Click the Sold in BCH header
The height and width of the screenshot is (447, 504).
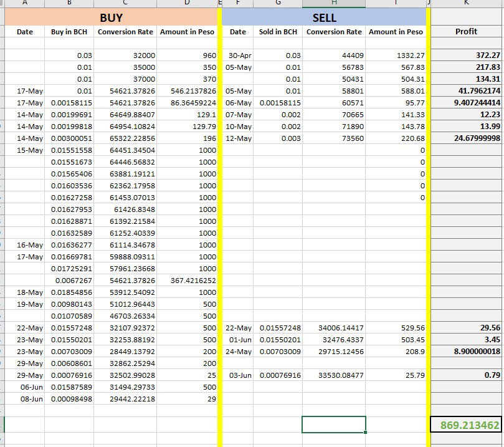278,32
